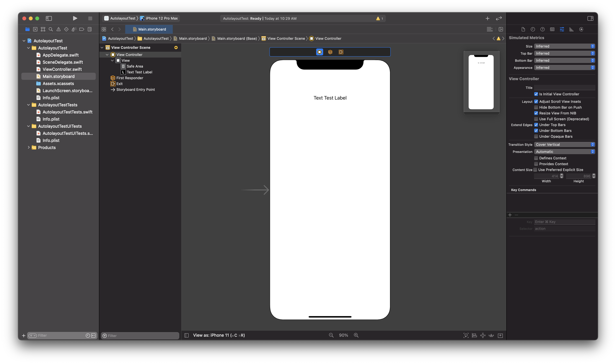Viewport: 616px width, 364px height.
Task: Uncheck Is Initial View Controller
Action: [536, 94]
